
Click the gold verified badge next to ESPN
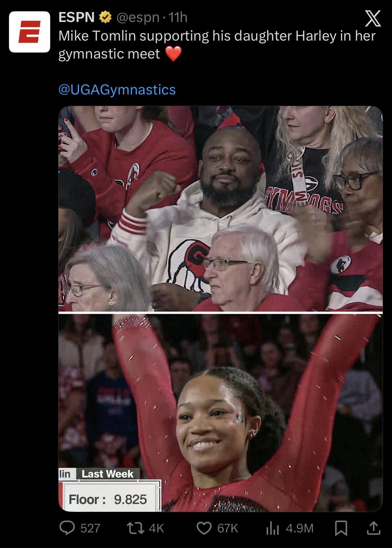pos(105,17)
